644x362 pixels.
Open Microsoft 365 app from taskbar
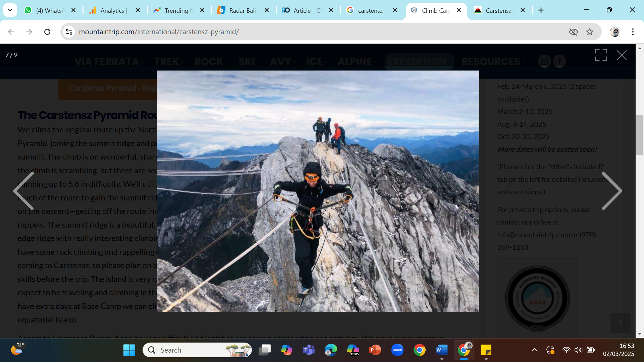click(x=353, y=350)
